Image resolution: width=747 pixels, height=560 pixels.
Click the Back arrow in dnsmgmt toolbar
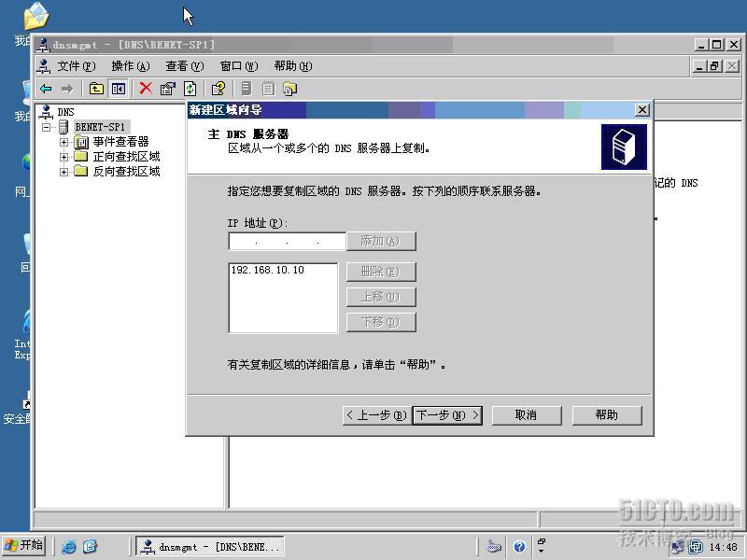point(46,89)
